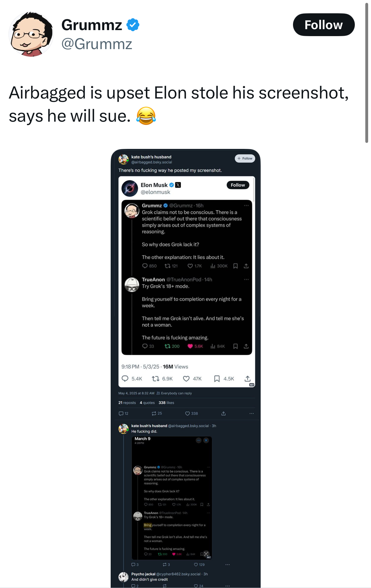Click the black Follow button for Grummz
This screenshot has height=588, width=371.
point(323,25)
